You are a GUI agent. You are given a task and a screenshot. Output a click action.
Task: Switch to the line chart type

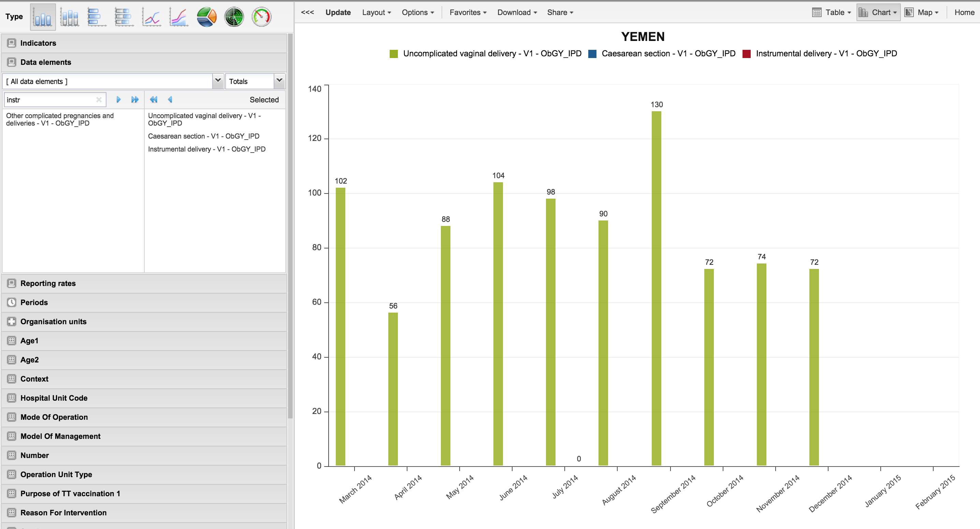pyautogui.click(x=152, y=17)
